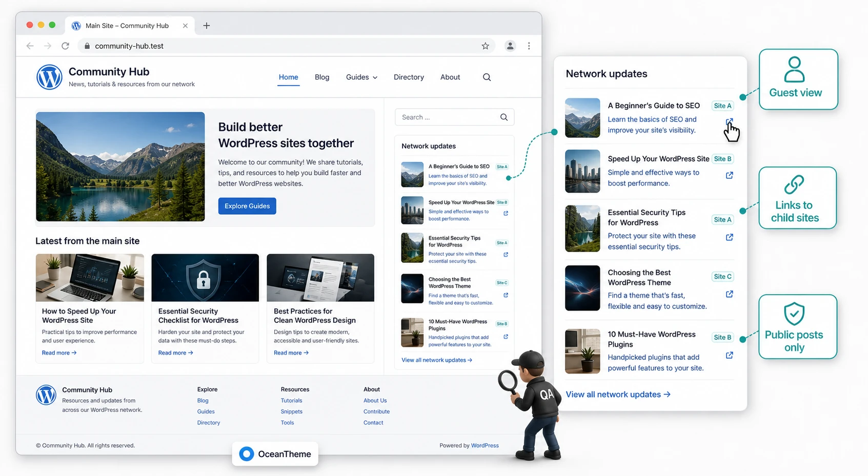Click the mountain lake hero image

pos(120,167)
